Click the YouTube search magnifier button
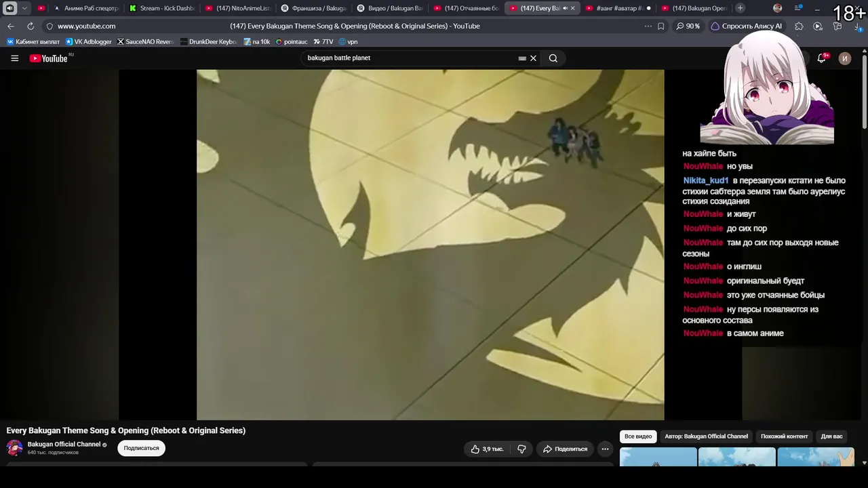Screen dimensions: 868x488 tap(553, 58)
